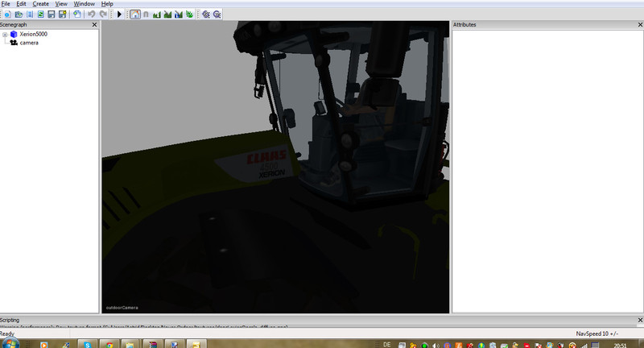The height and width of the screenshot is (348, 644).
Task: Toggle the magnet snap icon
Action: click(x=146, y=14)
